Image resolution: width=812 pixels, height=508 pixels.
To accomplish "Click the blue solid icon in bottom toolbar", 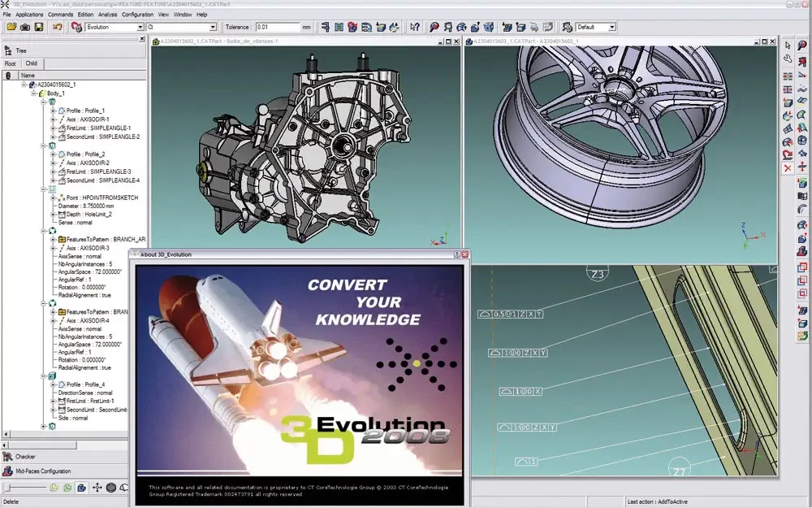I will click(x=82, y=487).
